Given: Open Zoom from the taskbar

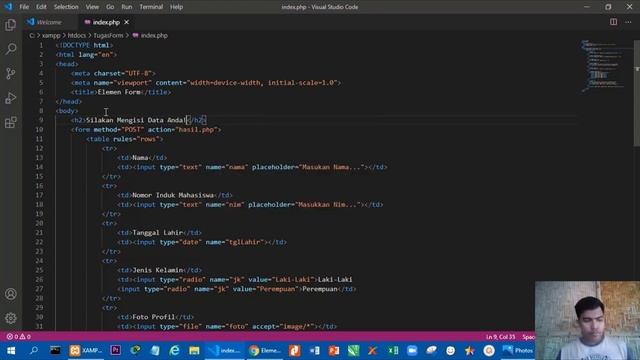Looking at the screenshot, I should point(412,351).
